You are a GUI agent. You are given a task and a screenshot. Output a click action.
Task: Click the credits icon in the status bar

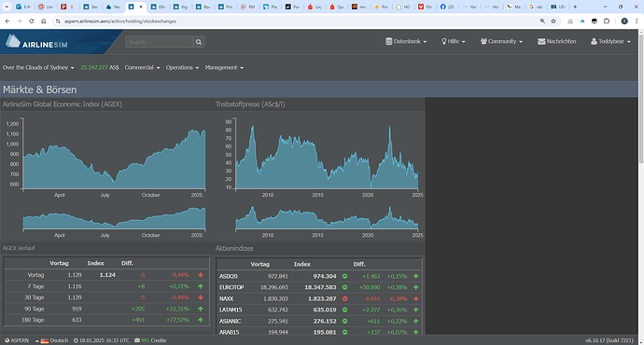click(137, 340)
